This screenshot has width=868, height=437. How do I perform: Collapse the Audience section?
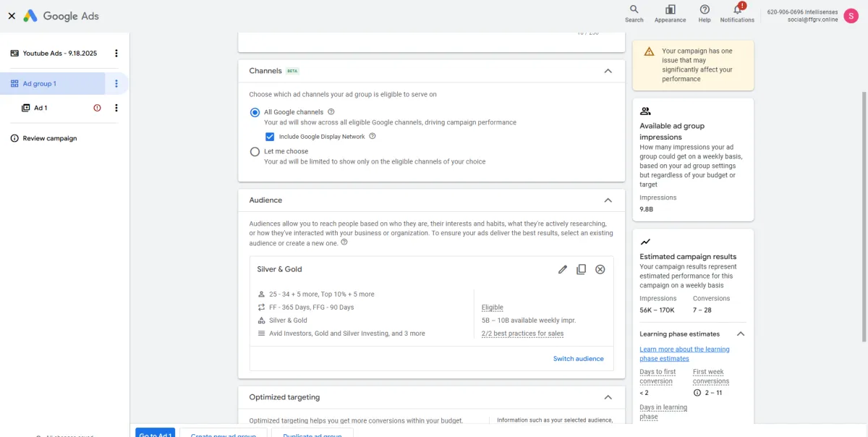pyautogui.click(x=608, y=200)
